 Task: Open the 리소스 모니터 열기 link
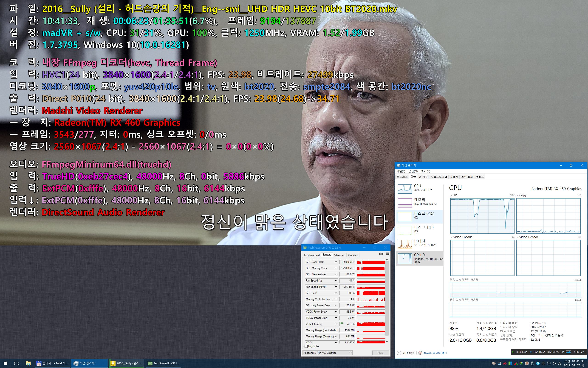click(x=435, y=353)
